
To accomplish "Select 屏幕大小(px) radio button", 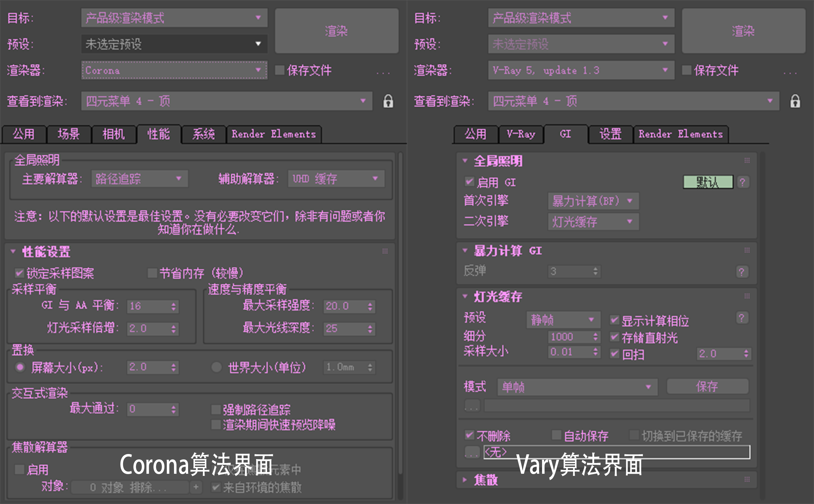I will point(20,367).
